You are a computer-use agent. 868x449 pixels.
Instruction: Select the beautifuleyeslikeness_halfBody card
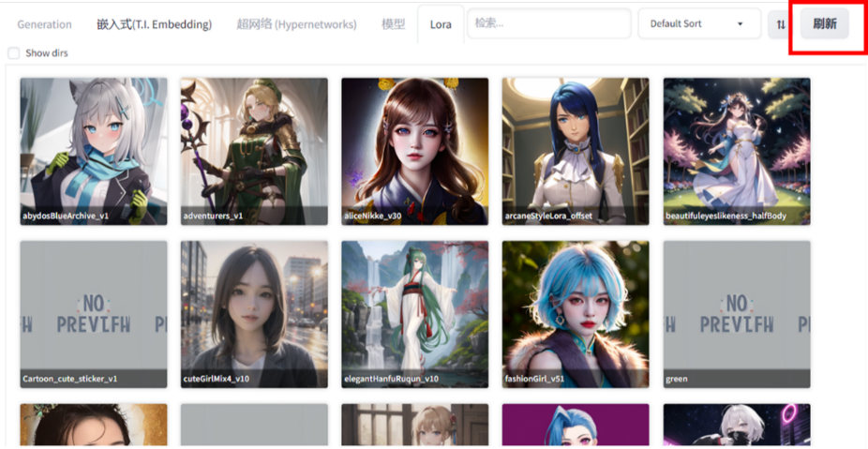(737, 151)
